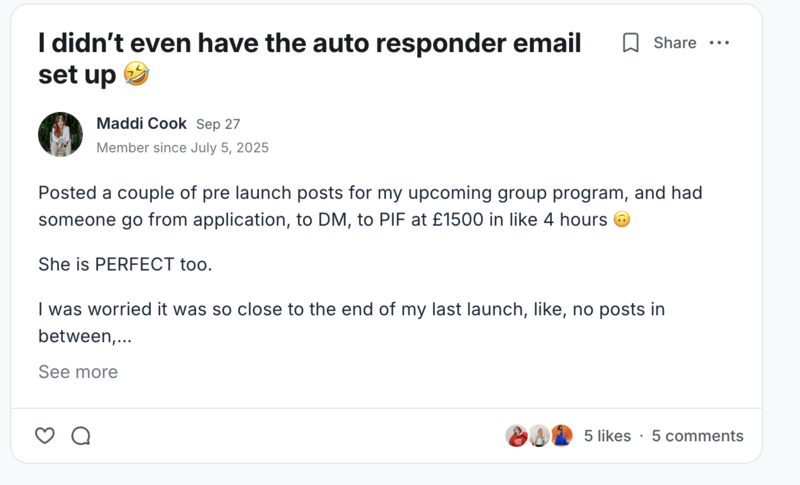Click the author name Maddi Cook
The height and width of the screenshot is (485, 800).
tap(141, 123)
